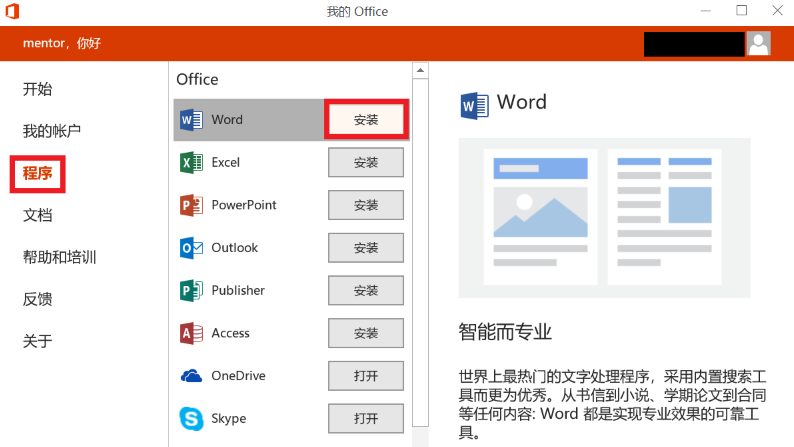Select the PowerPoint row label
Screen dimensions: 794x447
pos(244,205)
